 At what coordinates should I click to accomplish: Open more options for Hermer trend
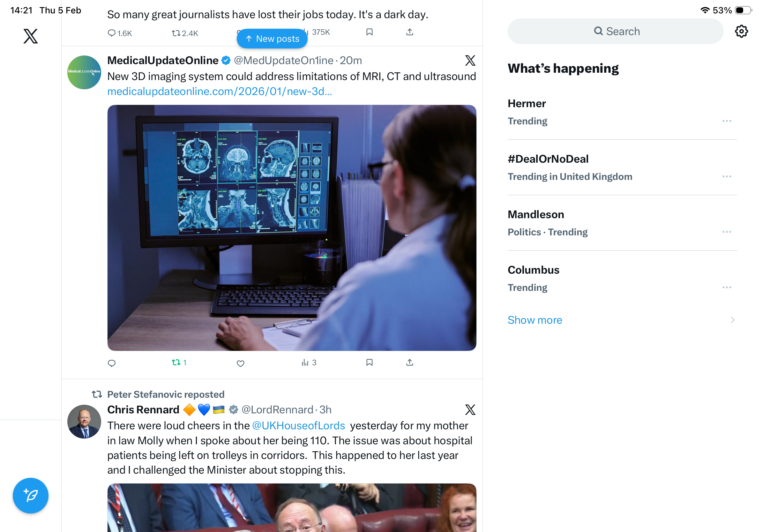click(727, 121)
